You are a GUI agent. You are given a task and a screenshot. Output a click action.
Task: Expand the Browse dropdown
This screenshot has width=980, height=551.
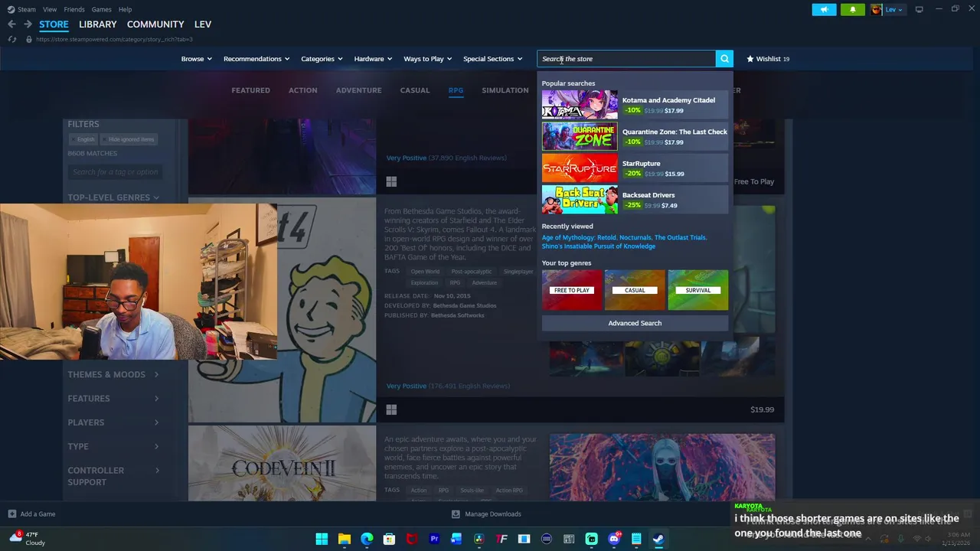click(196, 59)
